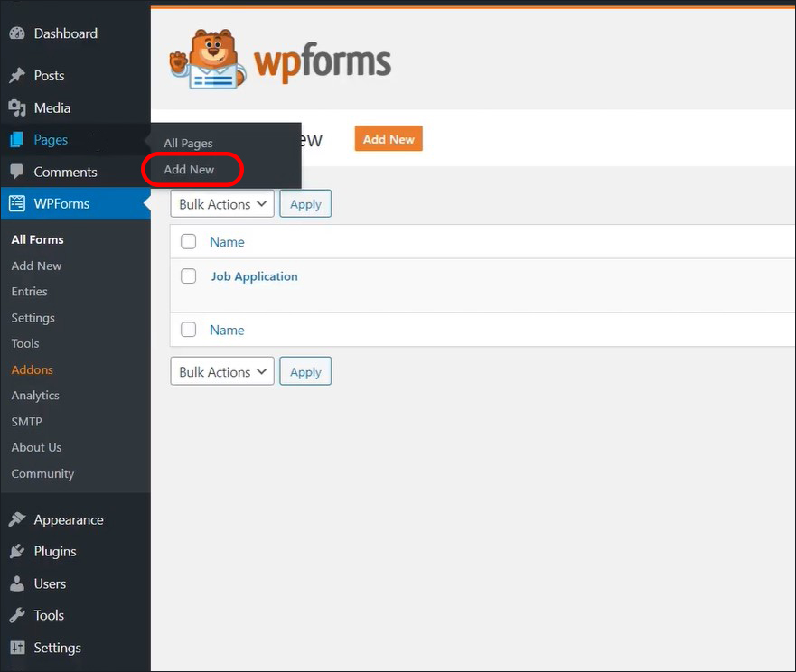This screenshot has height=672, width=796.
Task: Click the Pages menu label
Action: [x=51, y=140]
